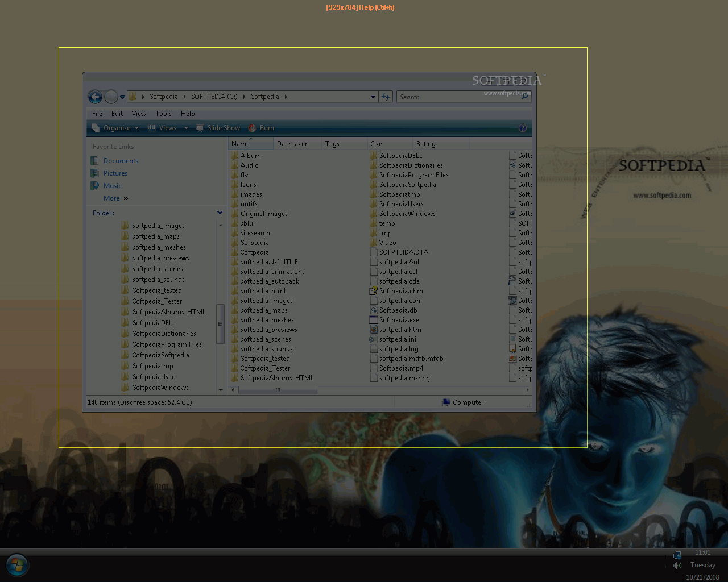This screenshot has width=728, height=582.
Task: Open the Tools menu
Action: [x=163, y=114]
